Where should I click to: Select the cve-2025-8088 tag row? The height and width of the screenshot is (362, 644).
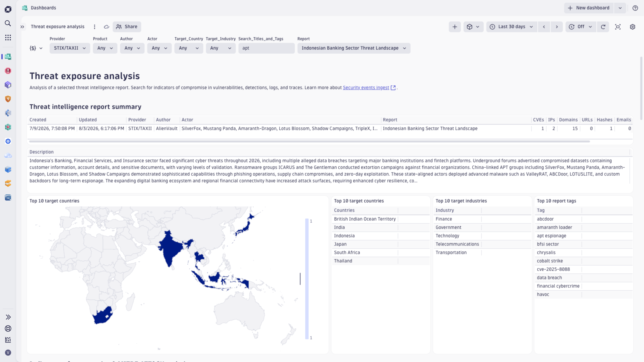pyautogui.click(x=583, y=269)
